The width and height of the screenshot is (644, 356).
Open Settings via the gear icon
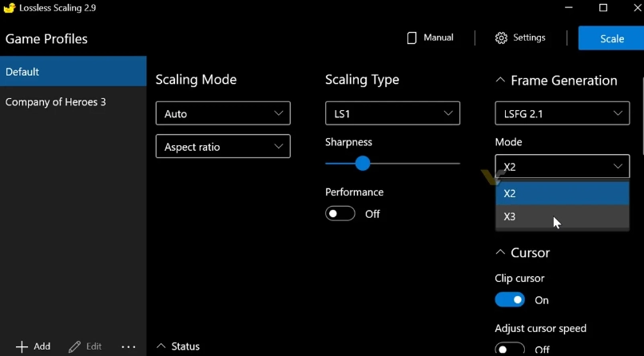pos(501,38)
